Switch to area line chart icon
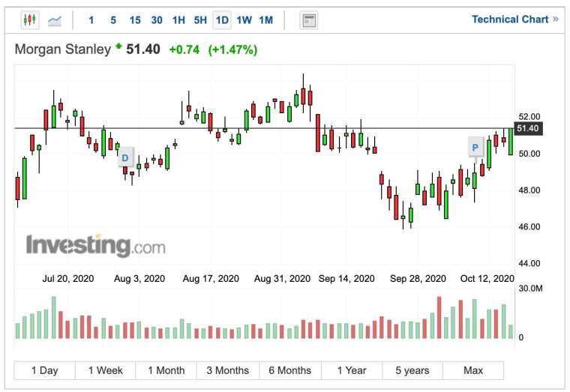Image resolution: width=570 pixels, height=392 pixels. tap(55, 20)
